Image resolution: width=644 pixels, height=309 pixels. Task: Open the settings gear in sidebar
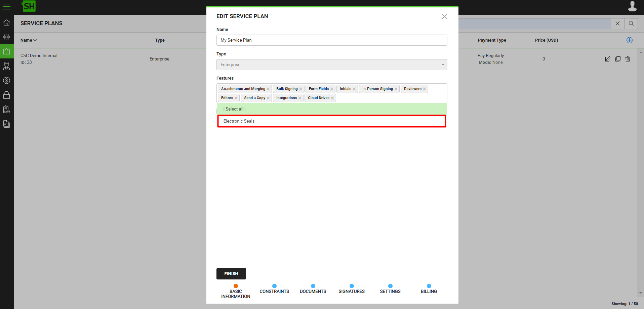7,37
